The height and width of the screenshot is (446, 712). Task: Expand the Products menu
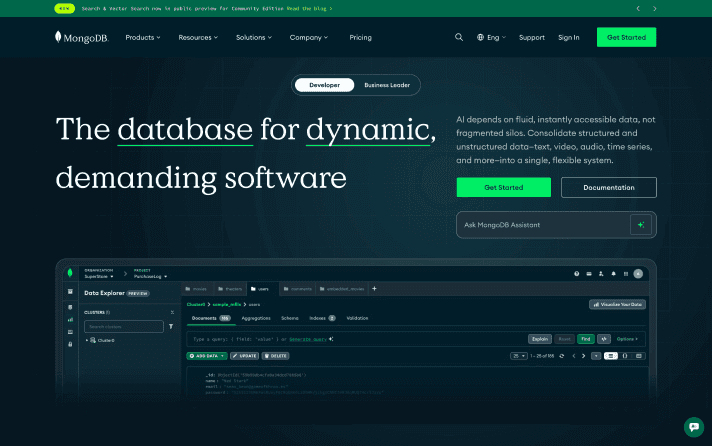coord(143,37)
